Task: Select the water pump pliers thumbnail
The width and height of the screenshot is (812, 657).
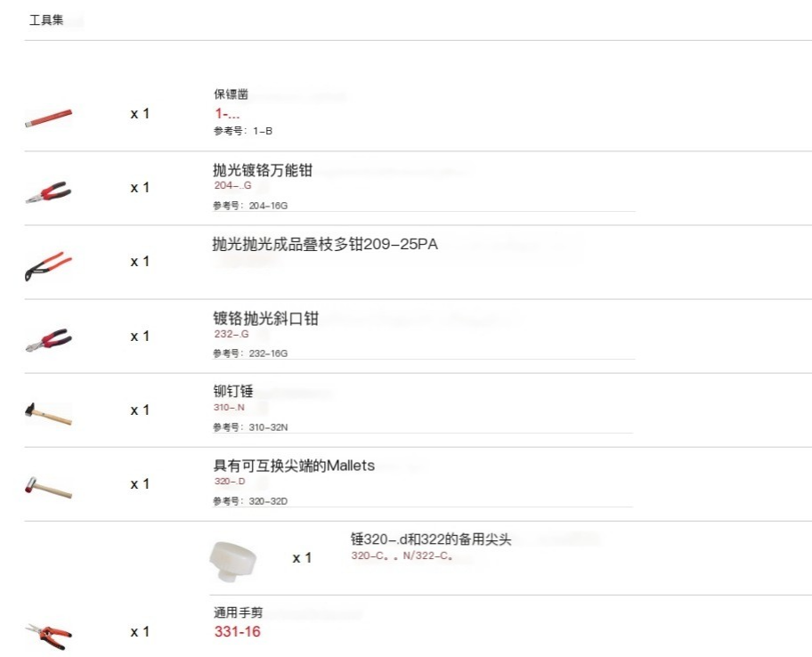Action: click(x=49, y=266)
